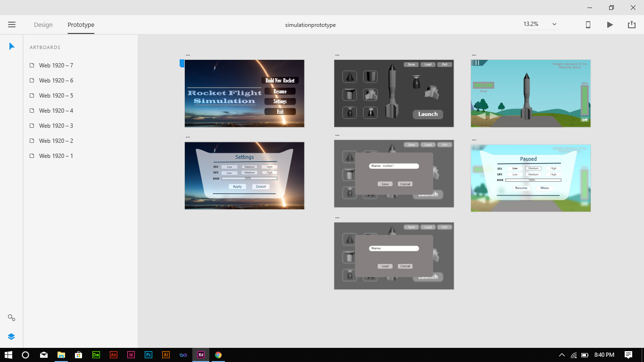644x362 pixels.
Task: Click the mobile device preview icon
Action: 588,25
